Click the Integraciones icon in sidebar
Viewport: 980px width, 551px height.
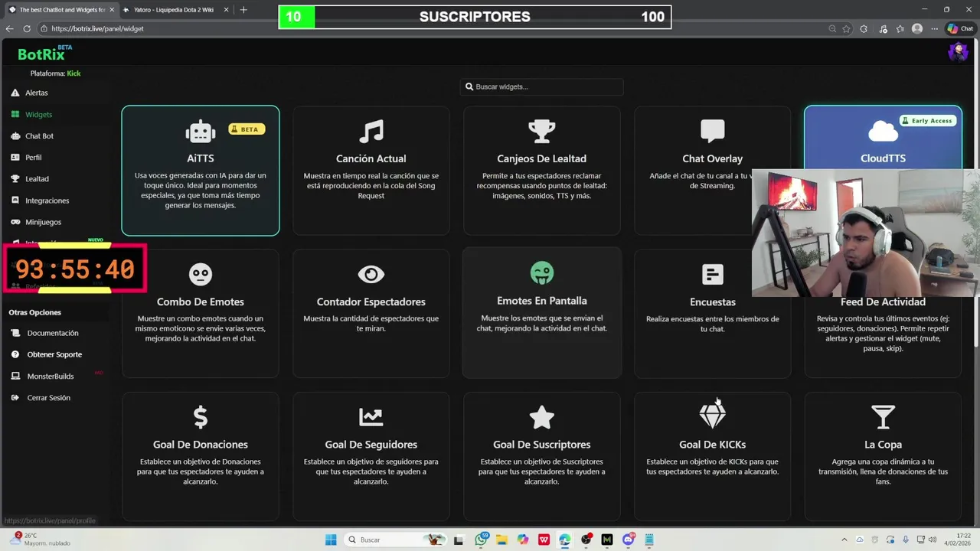point(15,200)
